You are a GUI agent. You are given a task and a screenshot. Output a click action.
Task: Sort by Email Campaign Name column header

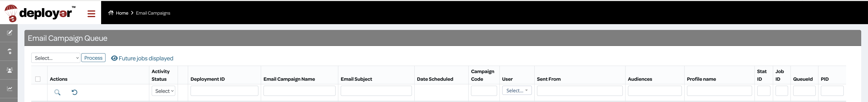pos(289,79)
